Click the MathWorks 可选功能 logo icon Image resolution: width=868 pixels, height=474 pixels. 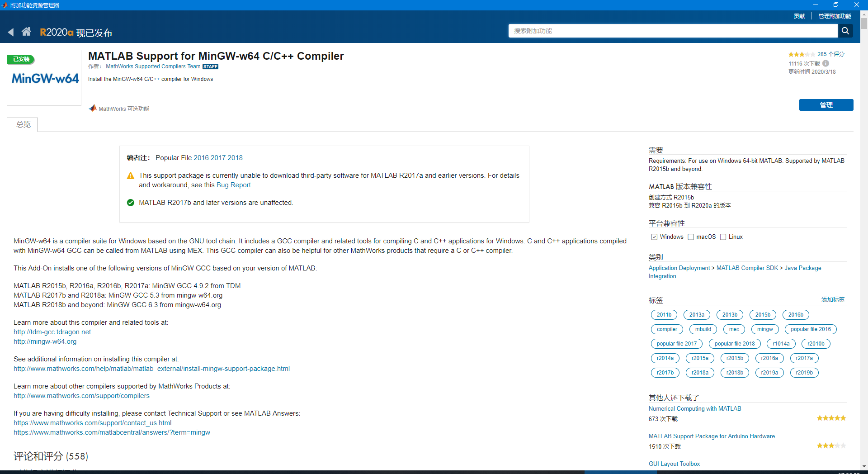pos(93,108)
